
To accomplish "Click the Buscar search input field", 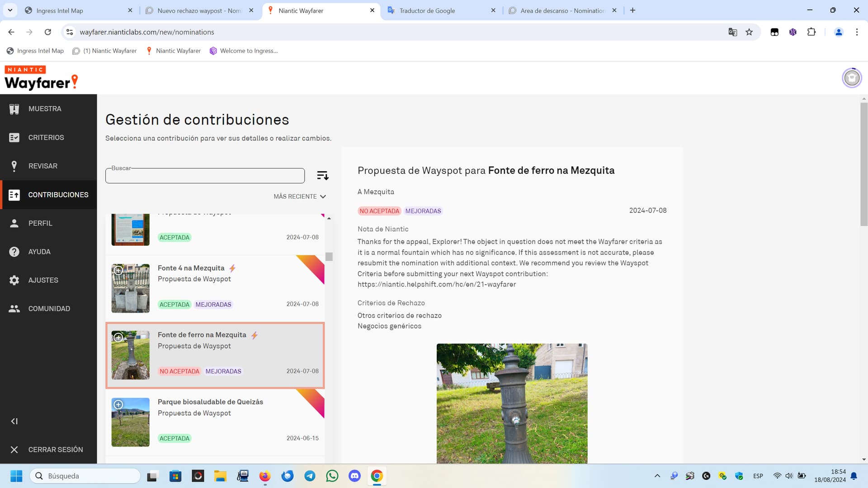I will tap(205, 176).
